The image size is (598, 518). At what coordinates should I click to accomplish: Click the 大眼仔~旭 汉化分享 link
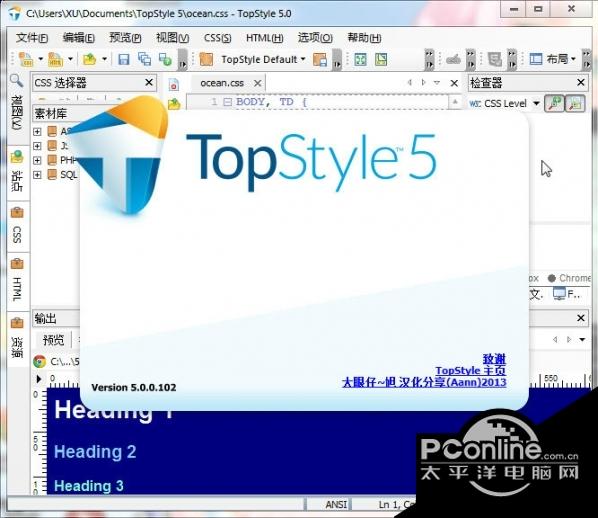tap(424, 382)
